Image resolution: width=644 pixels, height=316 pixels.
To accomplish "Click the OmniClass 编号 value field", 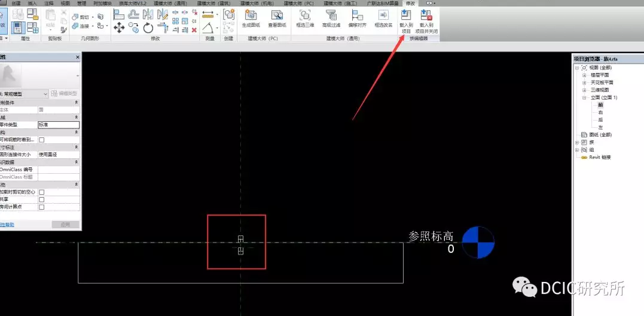I will [59, 170].
